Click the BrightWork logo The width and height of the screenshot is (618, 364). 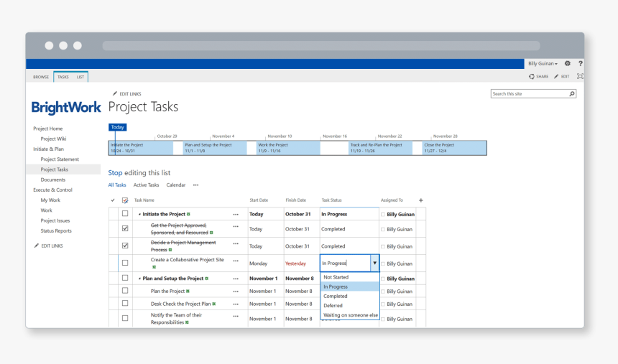pos(66,107)
